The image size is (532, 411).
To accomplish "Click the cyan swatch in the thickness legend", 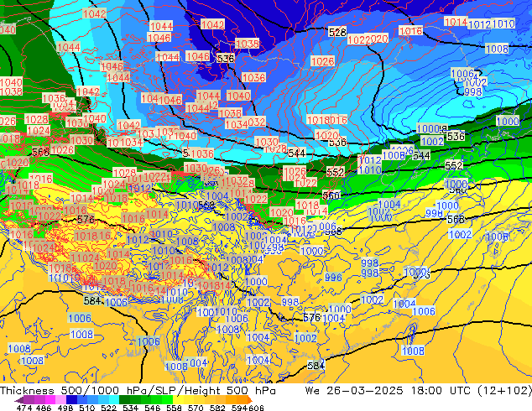I will click(x=113, y=400).
